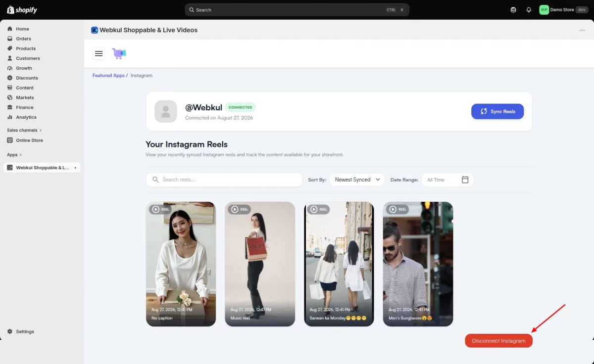The width and height of the screenshot is (594, 364).
Task: Click the shopping cart app logo
Action: [x=119, y=53]
